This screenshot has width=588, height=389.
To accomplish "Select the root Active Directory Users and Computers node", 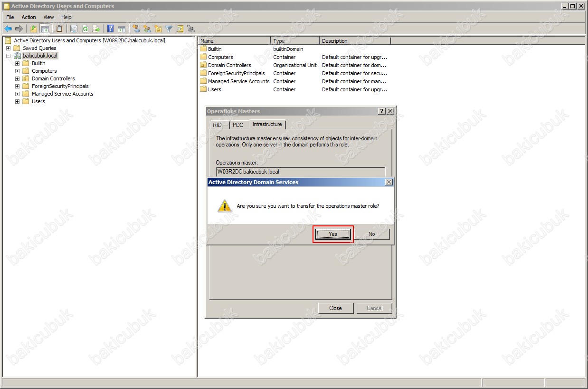I will 89,40.
